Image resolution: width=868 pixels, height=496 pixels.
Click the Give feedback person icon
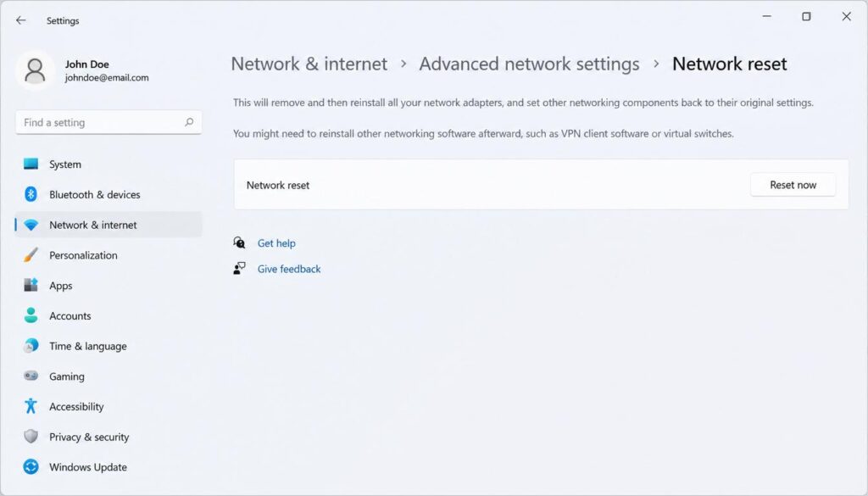tap(239, 269)
